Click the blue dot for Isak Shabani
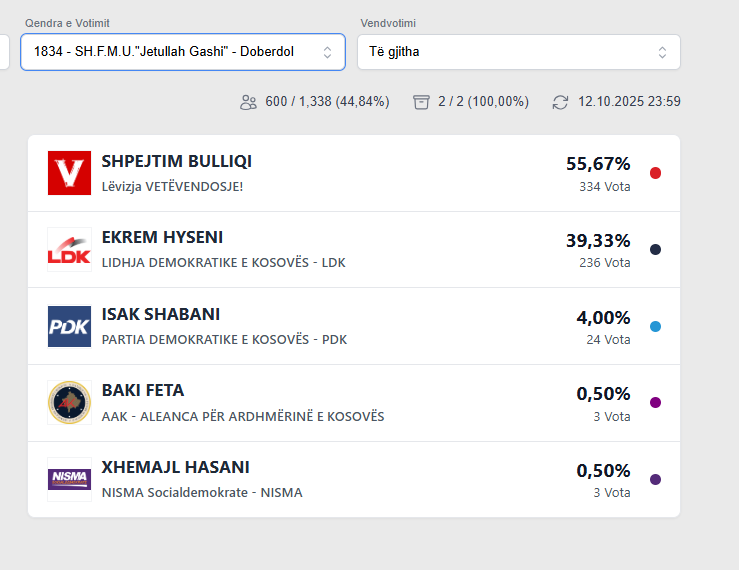The width and height of the screenshot is (739, 570). (x=655, y=326)
